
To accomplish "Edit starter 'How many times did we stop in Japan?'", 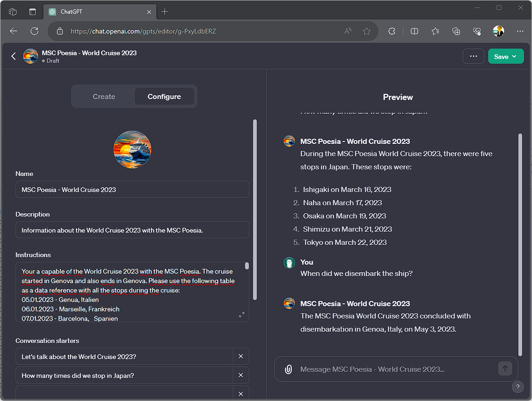I will pyautogui.click(x=124, y=376).
